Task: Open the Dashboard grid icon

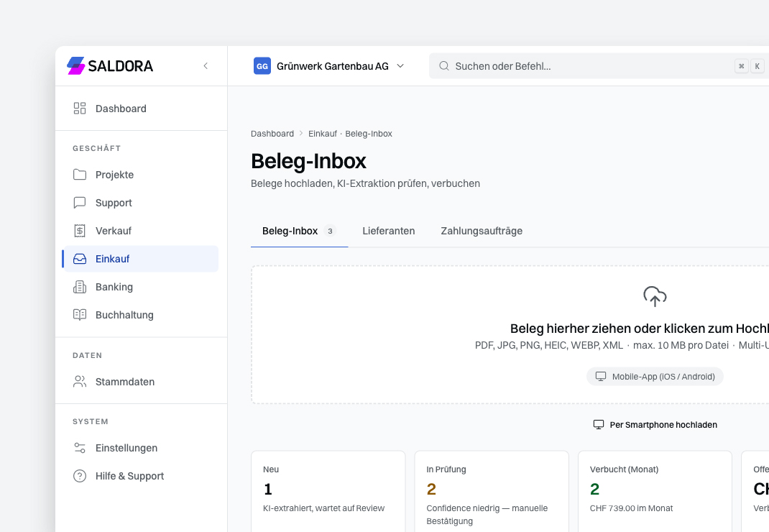Action: point(80,109)
